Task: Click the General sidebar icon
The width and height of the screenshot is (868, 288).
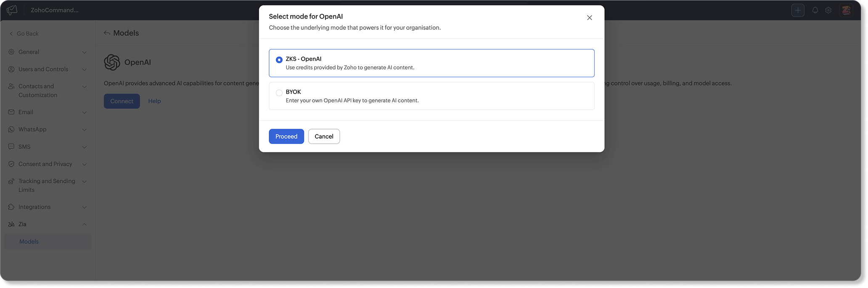Action: click(11, 52)
